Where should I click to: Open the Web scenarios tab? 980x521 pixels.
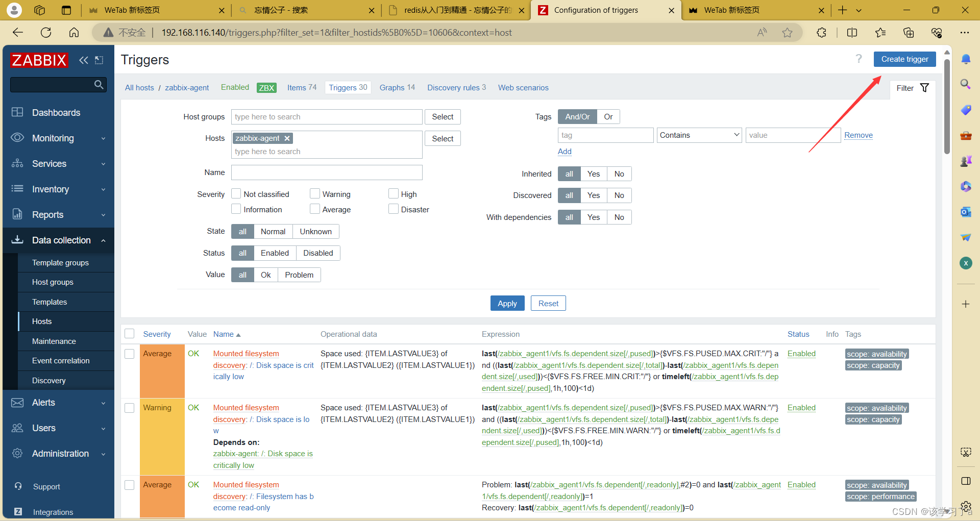coord(523,88)
